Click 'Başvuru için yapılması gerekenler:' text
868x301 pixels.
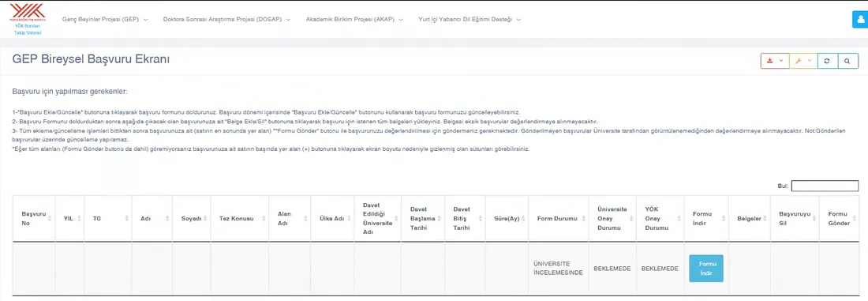69,91
